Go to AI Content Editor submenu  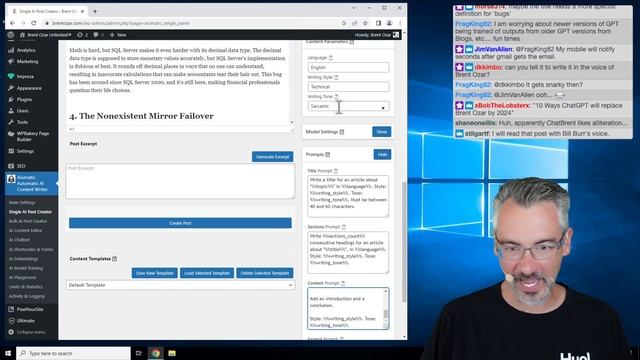click(25, 231)
